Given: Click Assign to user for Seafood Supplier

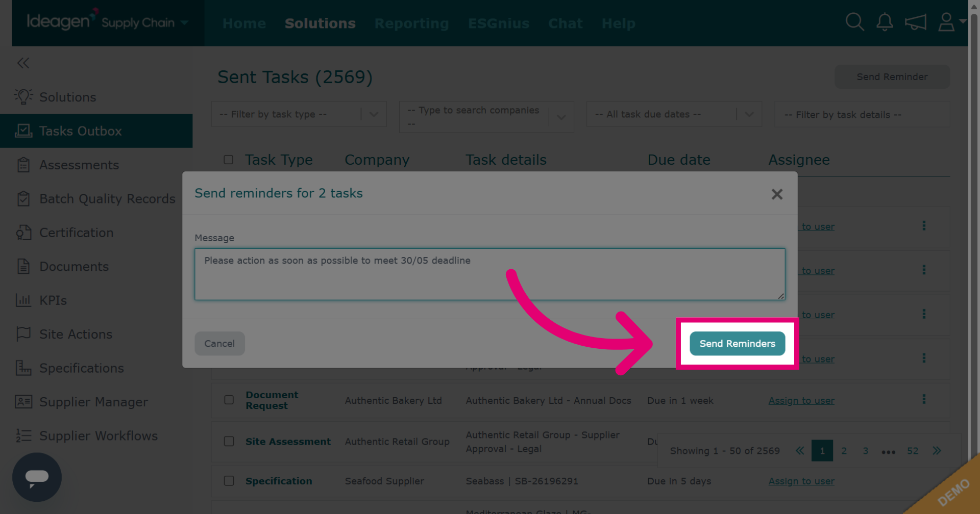Looking at the screenshot, I should pyautogui.click(x=801, y=481).
